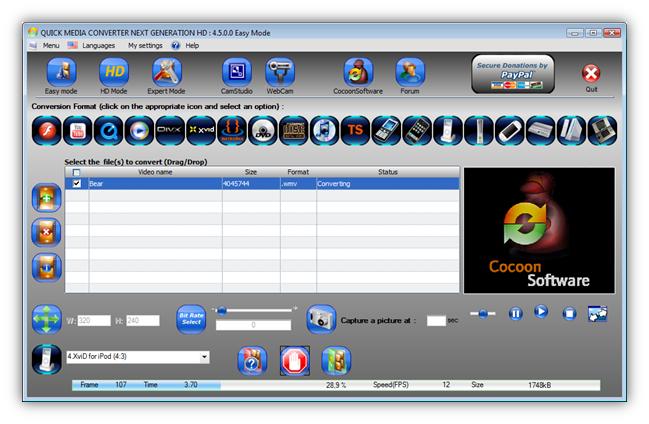
Task: Open the Bit Rate Select options
Action: coord(191,320)
